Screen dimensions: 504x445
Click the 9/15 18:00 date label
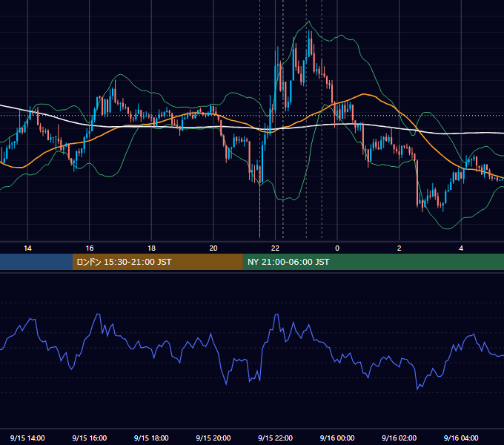click(151, 438)
